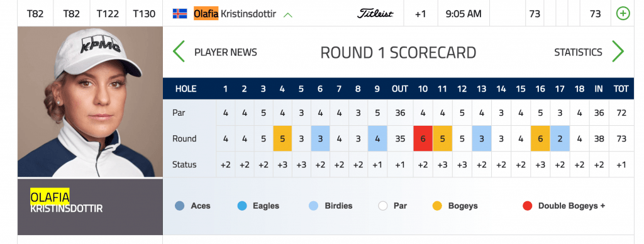Click the green plus circle icon

[x=623, y=14]
